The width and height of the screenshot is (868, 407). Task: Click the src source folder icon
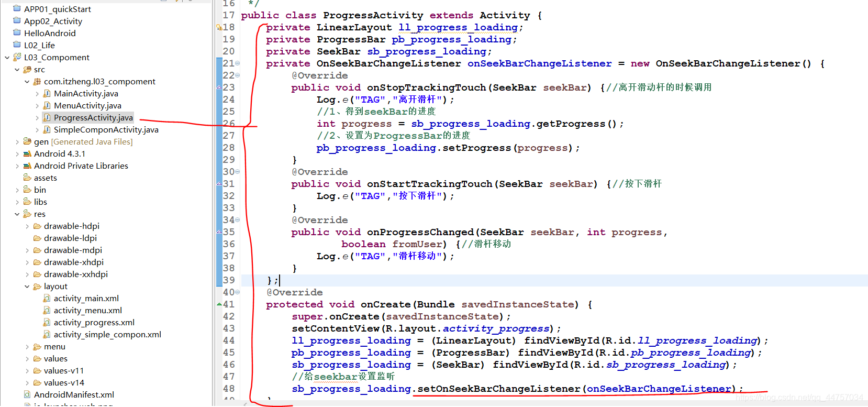(27, 69)
